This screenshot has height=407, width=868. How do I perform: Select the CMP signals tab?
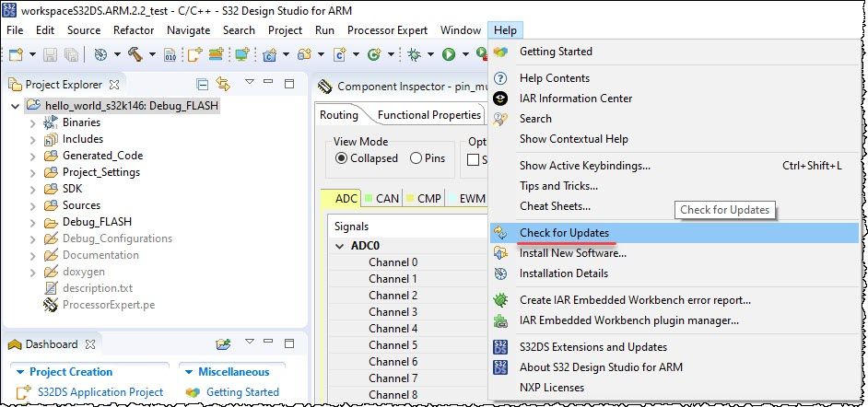pyautogui.click(x=424, y=199)
